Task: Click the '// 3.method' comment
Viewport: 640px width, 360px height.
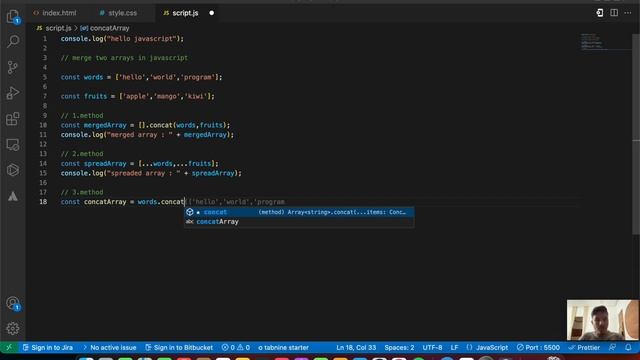Action: (82, 192)
